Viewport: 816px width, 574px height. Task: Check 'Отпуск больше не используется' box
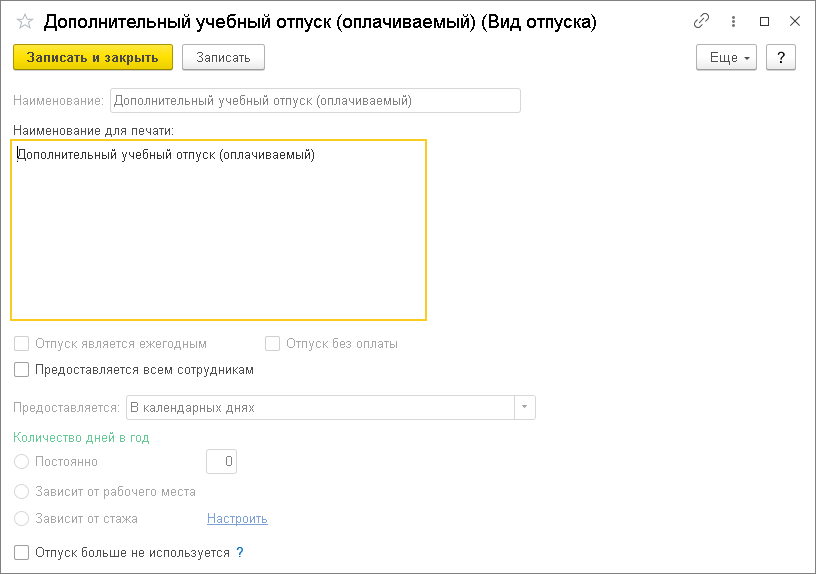(22, 552)
